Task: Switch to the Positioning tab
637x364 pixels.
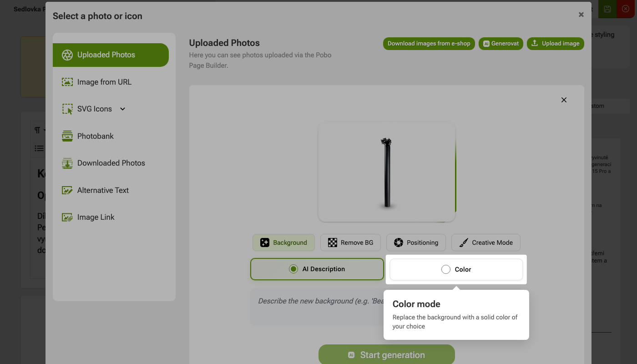Action: click(x=416, y=243)
